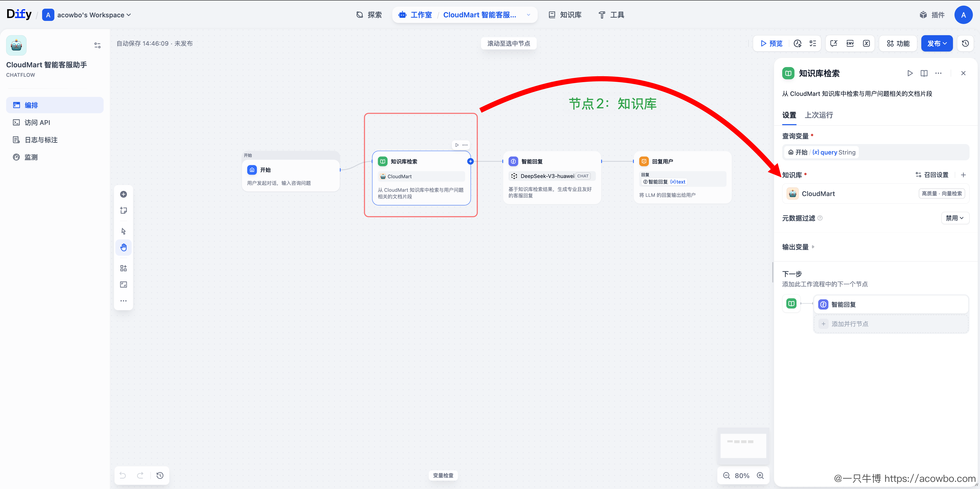Open 日志与标注 in the sidebar
The image size is (980, 489).
point(55,140)
